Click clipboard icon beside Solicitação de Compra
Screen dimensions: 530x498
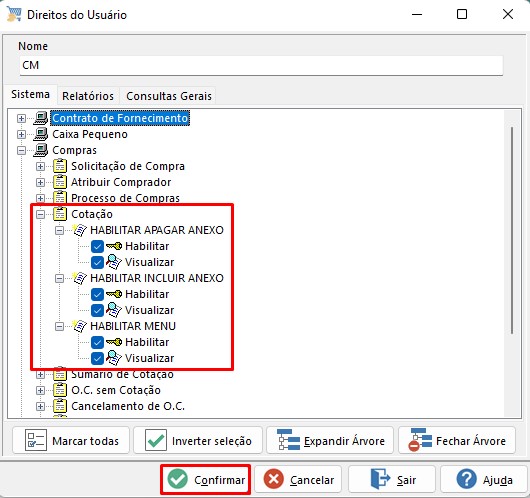60,166
